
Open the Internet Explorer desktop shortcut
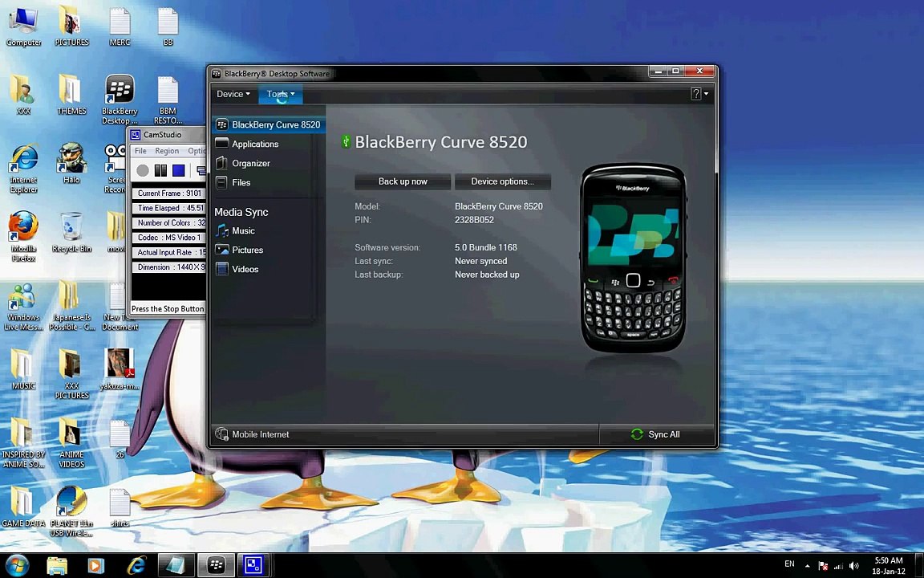23,168
